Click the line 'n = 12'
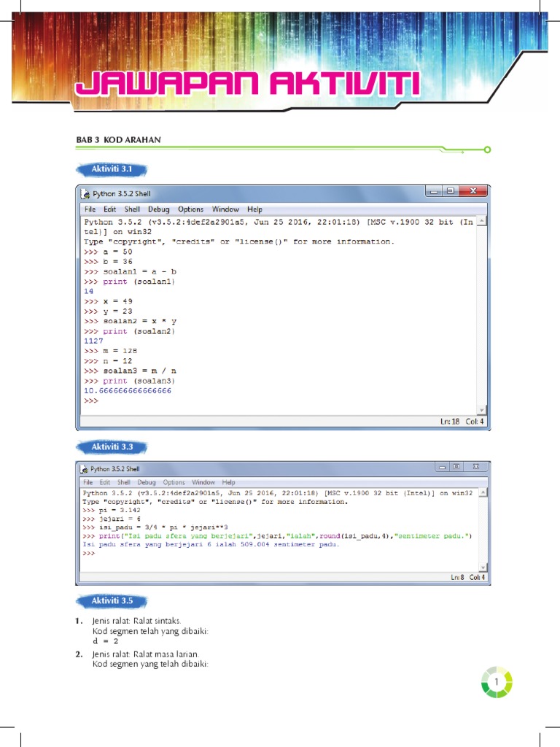The image size is (560, 747). click(117, 361)
